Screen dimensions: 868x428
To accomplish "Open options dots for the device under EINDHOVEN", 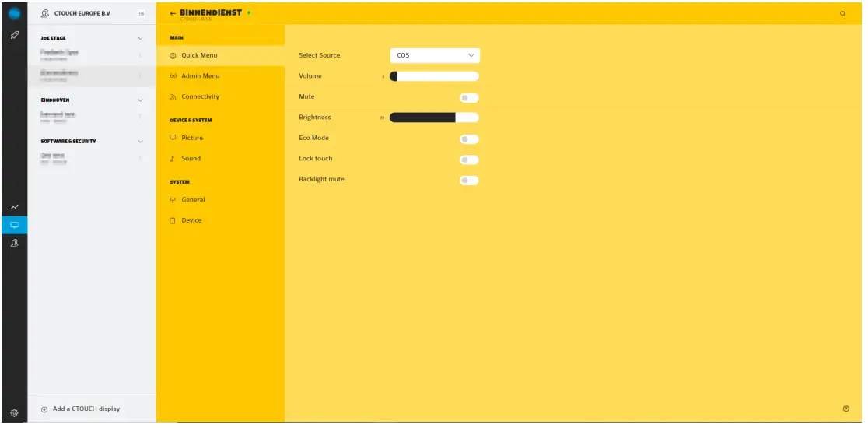I will click(x=139, y=116).
